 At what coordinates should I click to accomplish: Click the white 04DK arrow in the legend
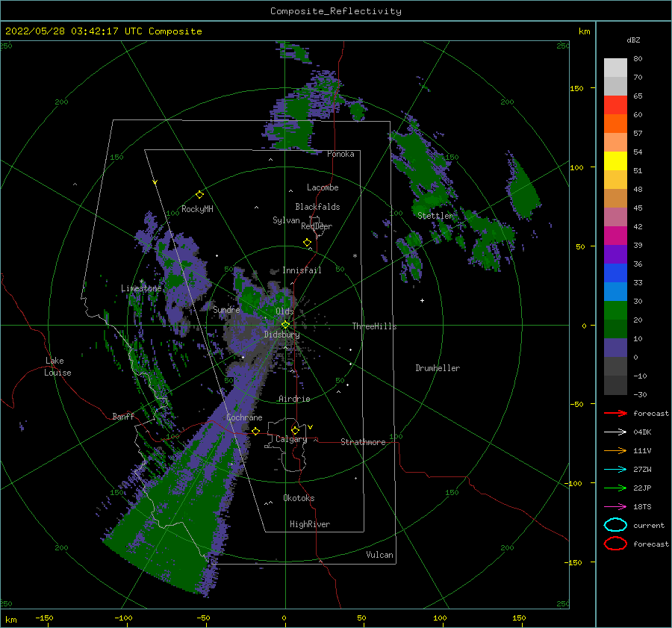[x=615, y=432]
